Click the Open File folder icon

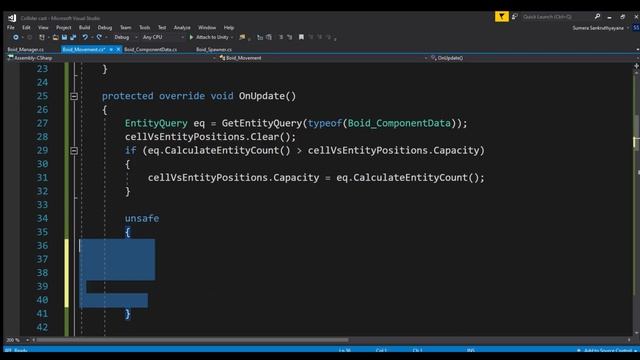[56, 38]
